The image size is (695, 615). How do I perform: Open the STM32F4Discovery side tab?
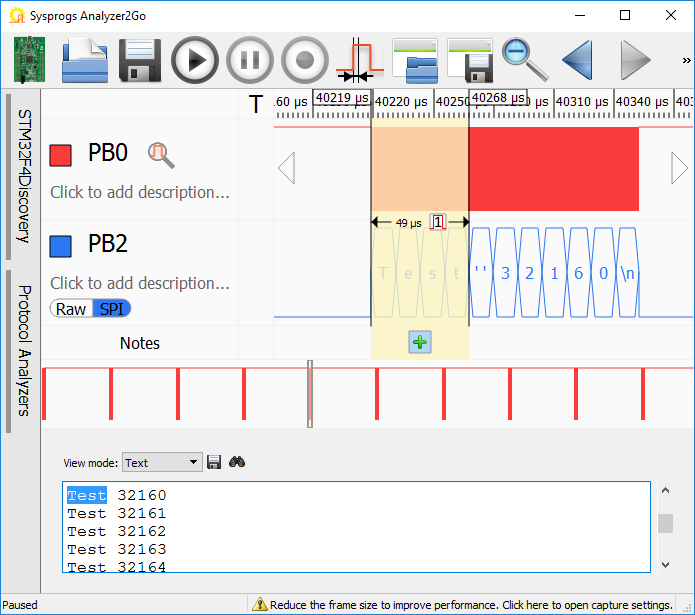click(23, 176)
